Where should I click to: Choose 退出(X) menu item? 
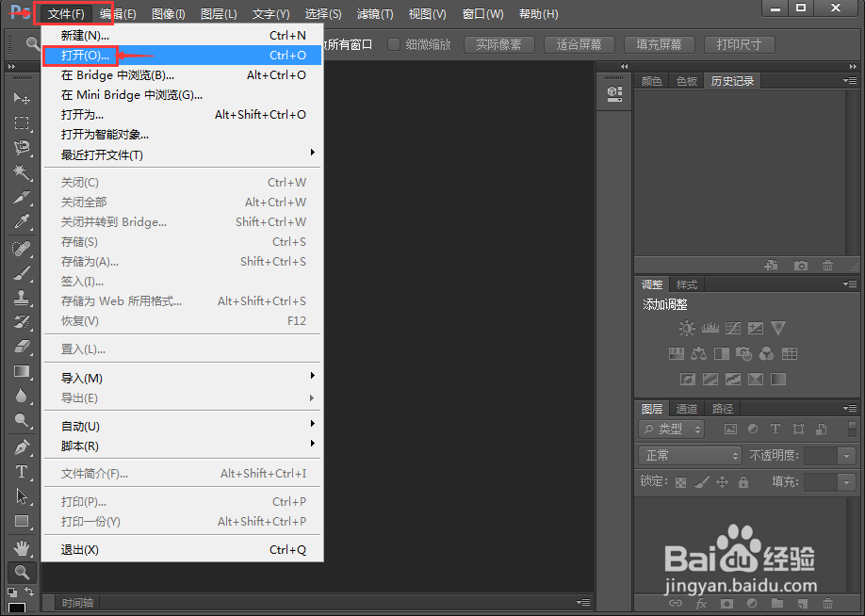tap(182, 550)
